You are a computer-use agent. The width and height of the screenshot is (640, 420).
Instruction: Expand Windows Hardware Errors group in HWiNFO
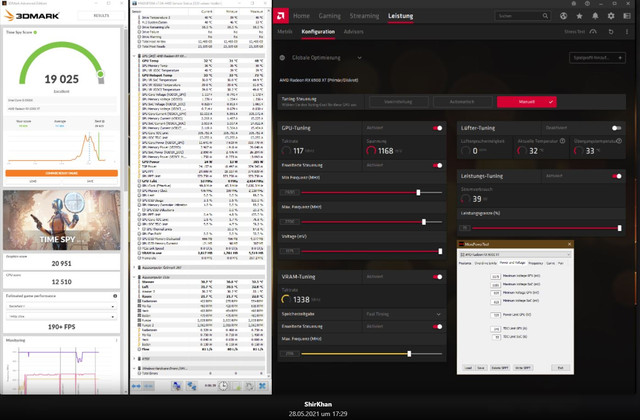click(134, 368)
